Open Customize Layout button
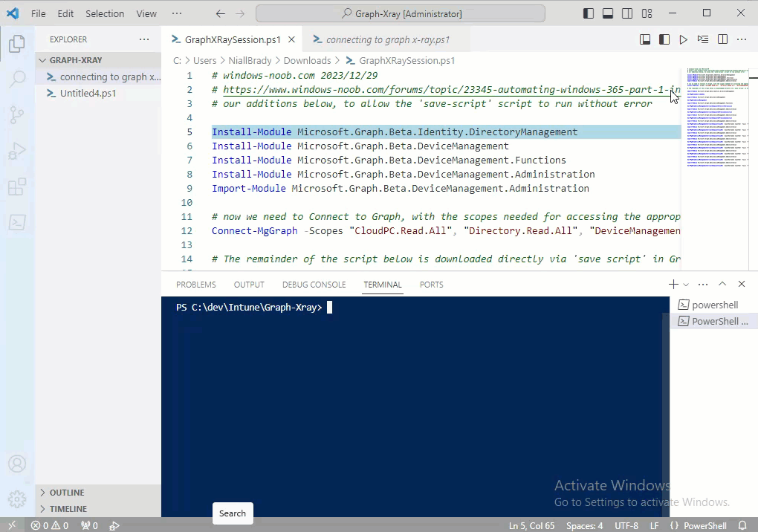This screenshot has height=532, width=758. [x=647, y=13]
